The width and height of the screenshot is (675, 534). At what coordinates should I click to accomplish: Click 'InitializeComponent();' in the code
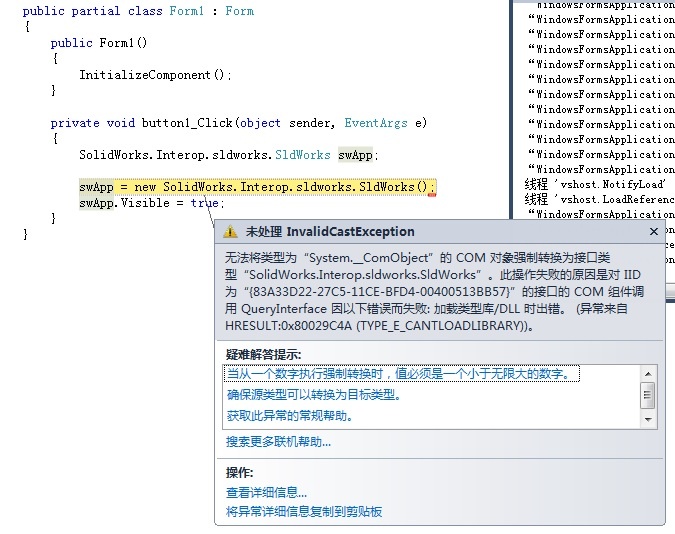[155, 75]
